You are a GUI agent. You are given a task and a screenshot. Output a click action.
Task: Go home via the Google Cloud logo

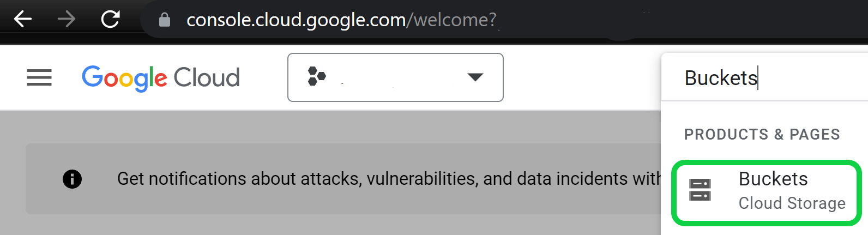point(161,78)
